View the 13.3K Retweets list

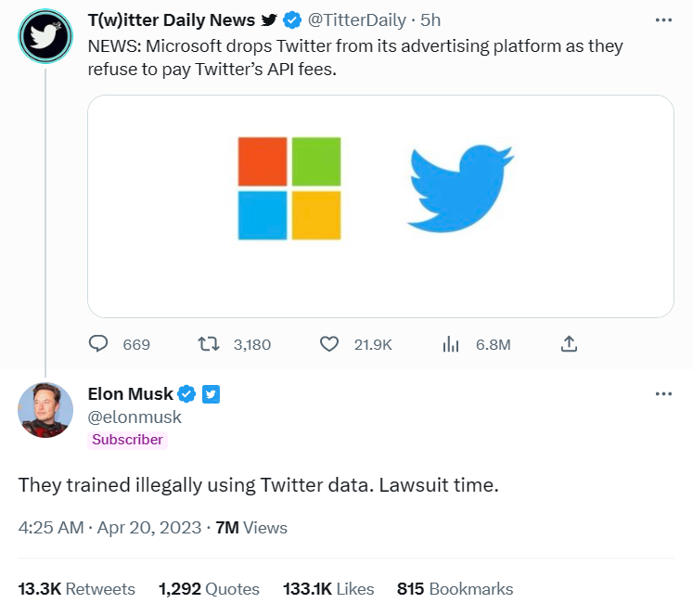click(76, 589)
